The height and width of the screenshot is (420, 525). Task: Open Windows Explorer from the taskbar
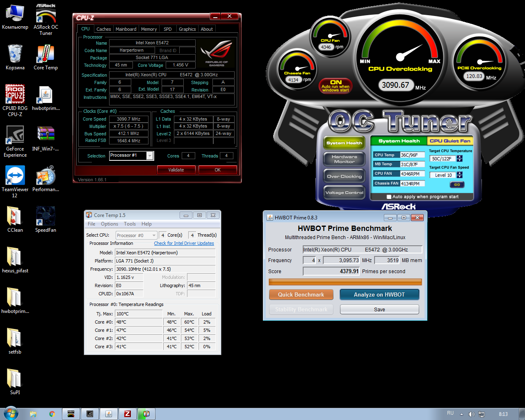[33, 414]
